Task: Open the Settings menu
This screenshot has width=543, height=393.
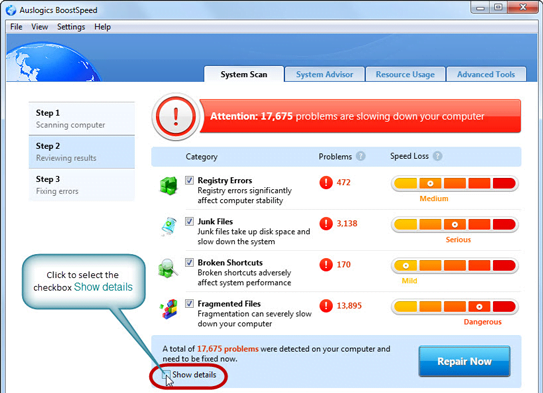Action: click(71, 27)
